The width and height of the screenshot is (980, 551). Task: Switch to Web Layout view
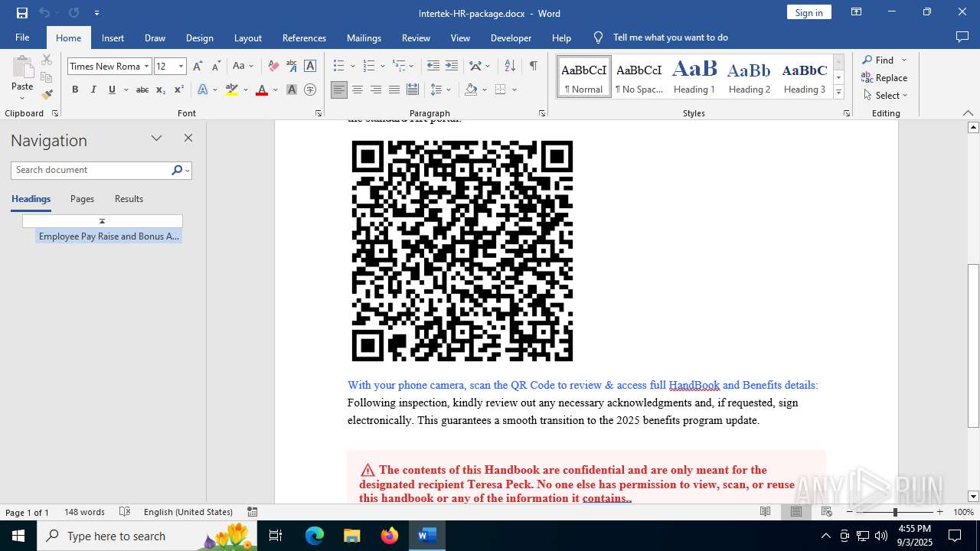pyautogui.click(x=827, y=512)
